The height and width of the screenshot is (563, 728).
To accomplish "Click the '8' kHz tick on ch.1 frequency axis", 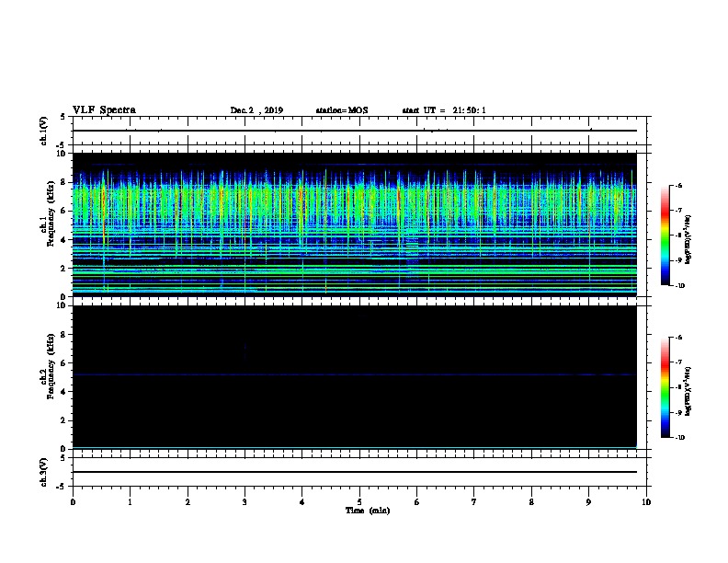I will (x=63, y=182).
